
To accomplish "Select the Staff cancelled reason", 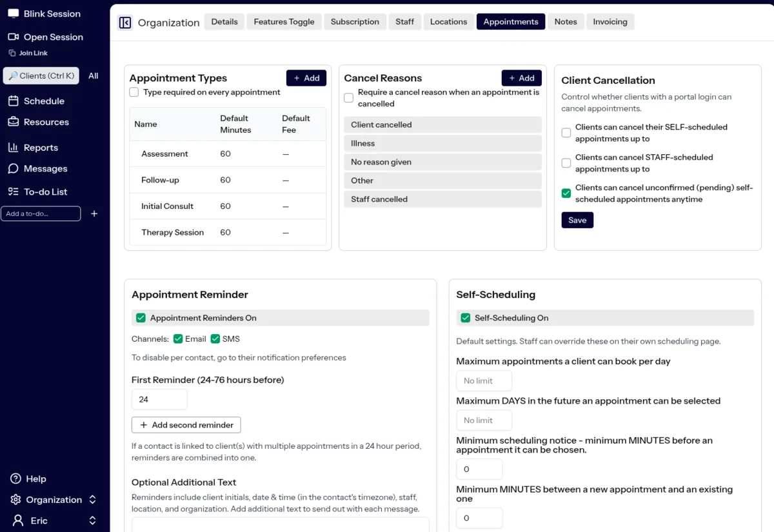I will pyautogui.click(x=443, y=199).
